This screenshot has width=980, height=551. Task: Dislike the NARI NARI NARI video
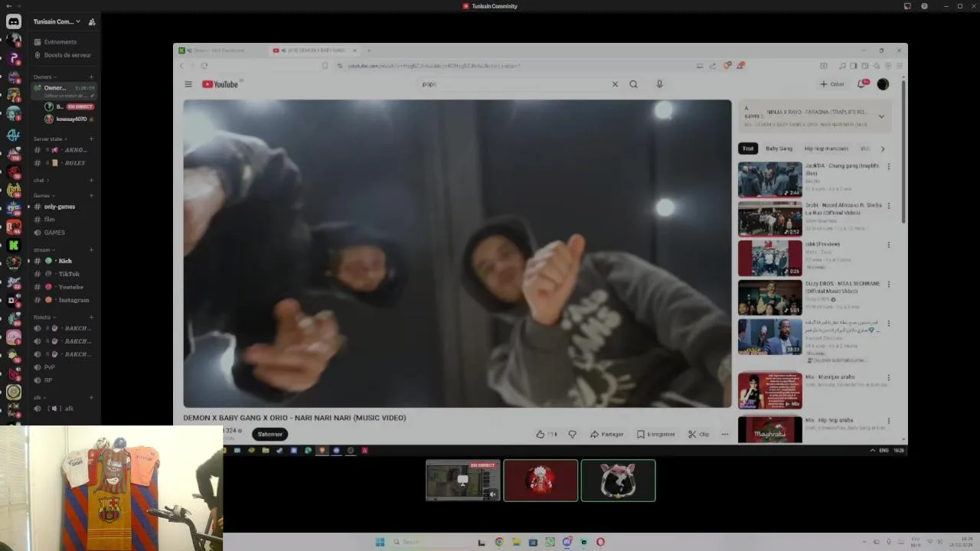coord(572,434)
